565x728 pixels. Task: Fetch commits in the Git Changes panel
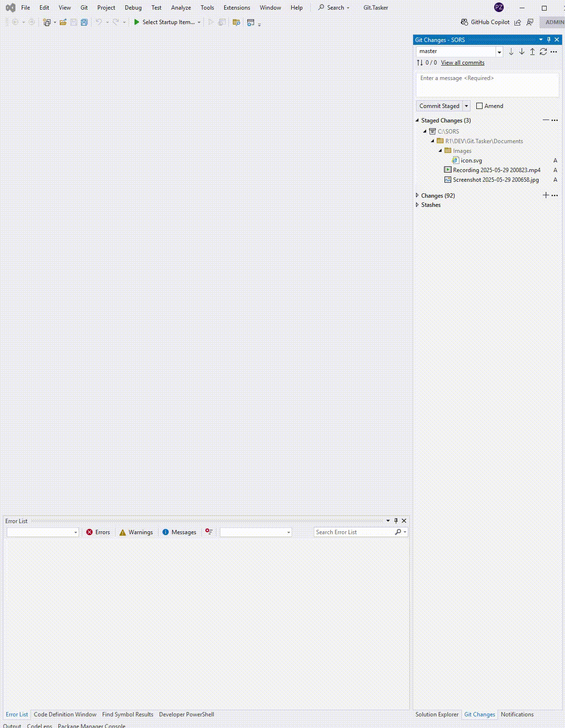pyautogui.click(x=511, y=52)
